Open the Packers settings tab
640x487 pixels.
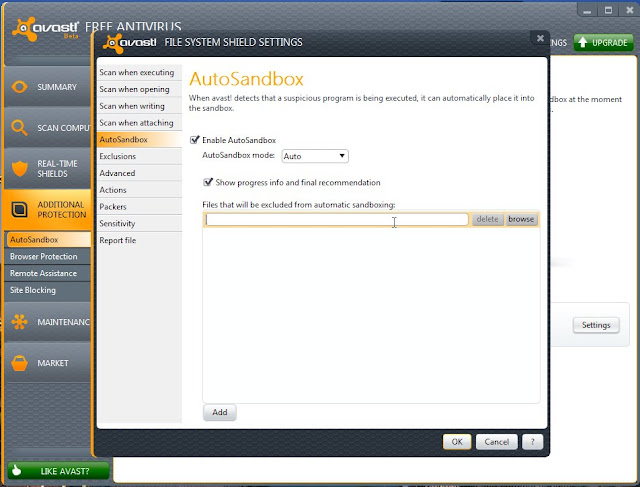coord(140,207)
